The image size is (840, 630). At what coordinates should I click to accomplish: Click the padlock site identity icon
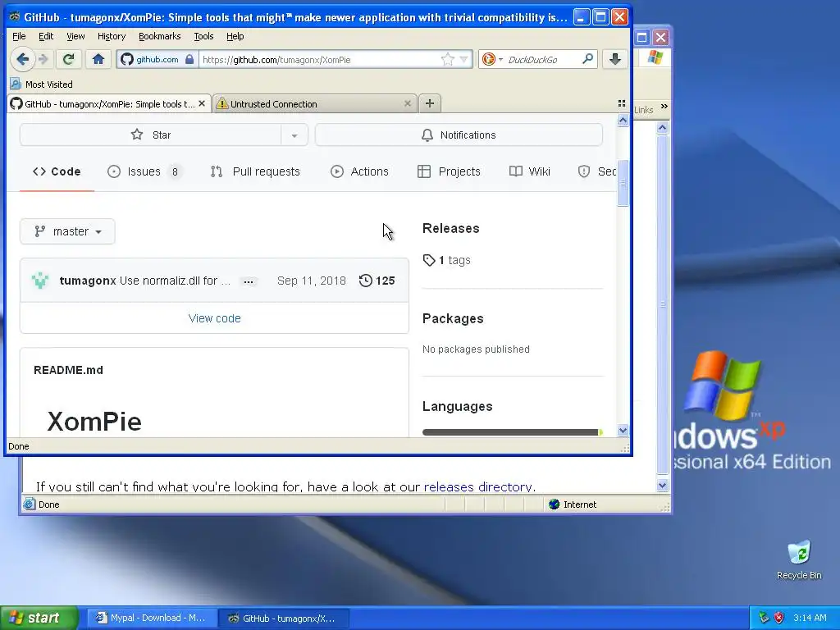point(189,59)
